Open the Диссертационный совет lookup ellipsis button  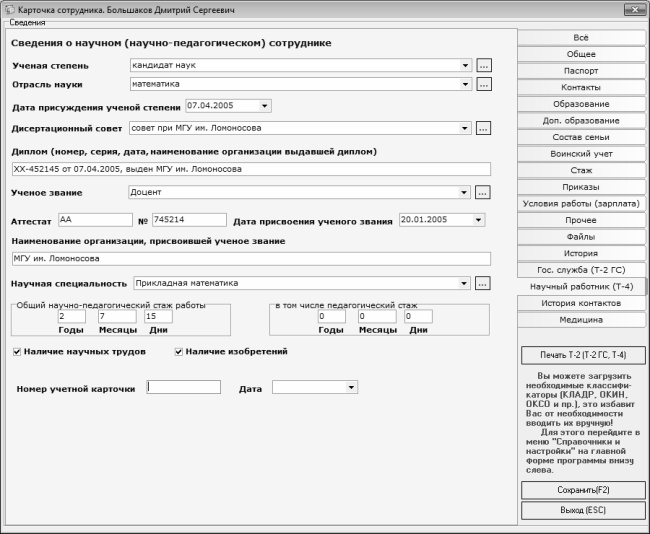[484, 128]
